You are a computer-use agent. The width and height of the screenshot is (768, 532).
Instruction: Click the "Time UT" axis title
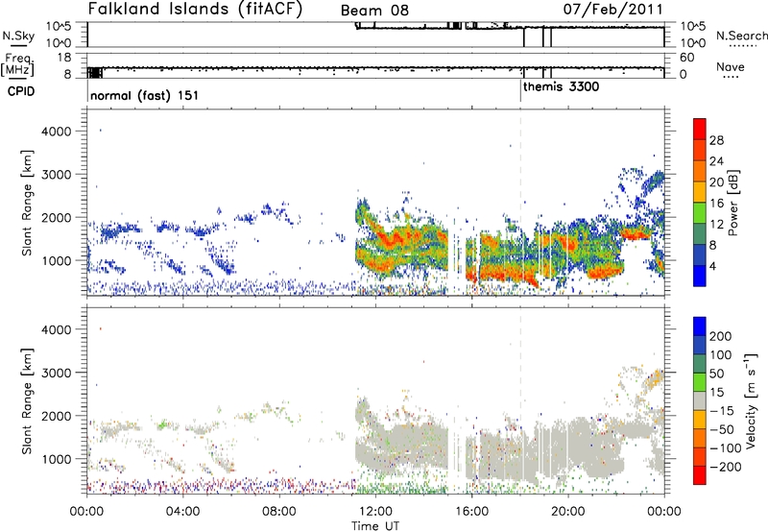coord(375,526)
